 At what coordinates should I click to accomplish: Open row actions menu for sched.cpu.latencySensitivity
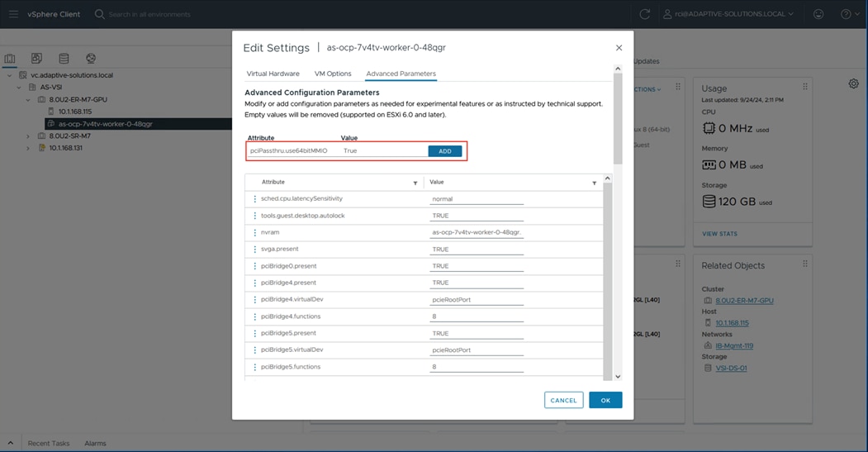point(254,199)
